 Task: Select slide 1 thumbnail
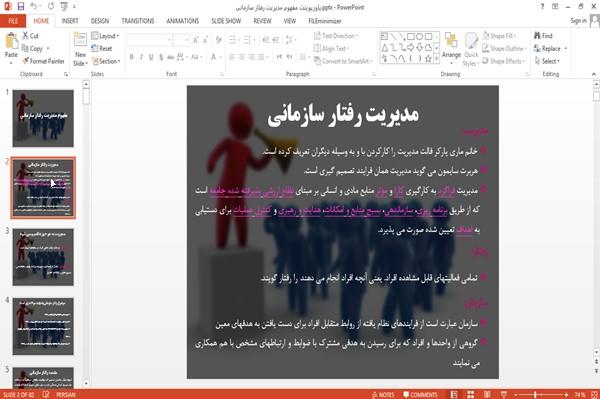tap(43, 118)
